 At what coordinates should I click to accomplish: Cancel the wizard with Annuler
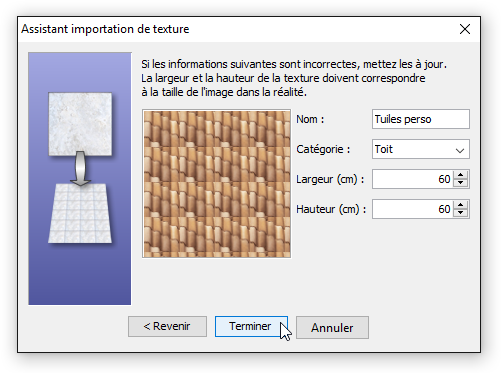point(332,327)
